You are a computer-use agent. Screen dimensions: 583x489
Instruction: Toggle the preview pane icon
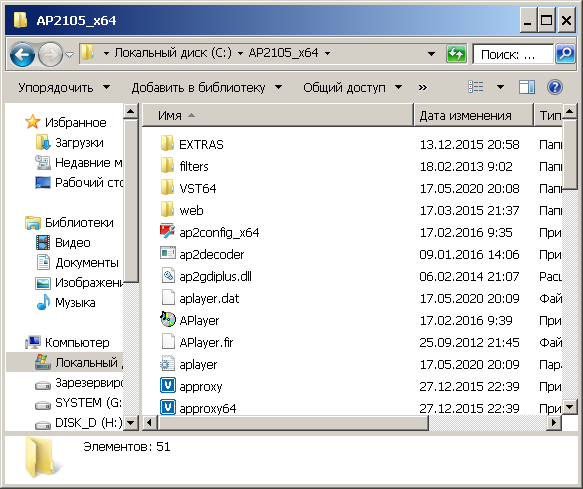coord(526,87)
